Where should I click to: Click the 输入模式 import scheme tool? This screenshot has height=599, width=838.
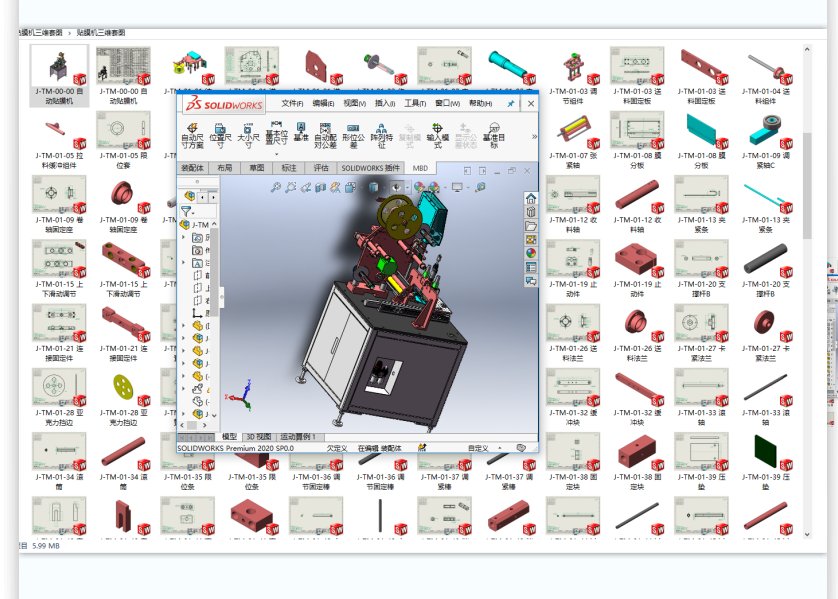pyautogui.click(x=437, y=136)
